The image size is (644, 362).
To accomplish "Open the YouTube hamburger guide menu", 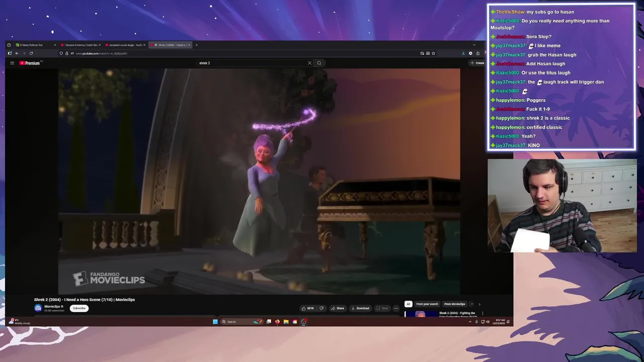I will click(12, 63).
